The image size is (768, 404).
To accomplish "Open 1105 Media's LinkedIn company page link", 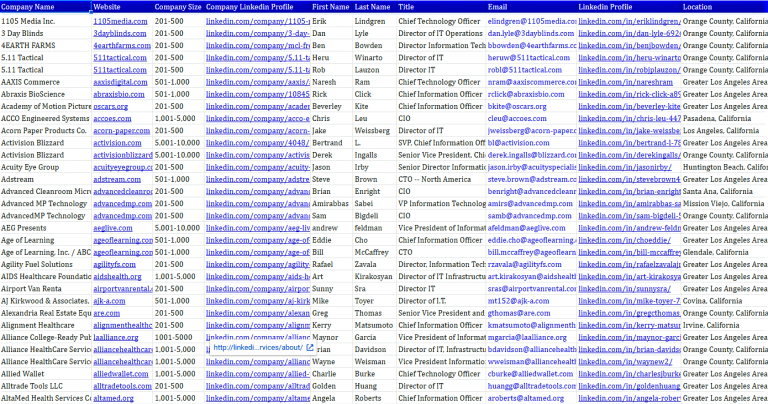I will point(258,22).
